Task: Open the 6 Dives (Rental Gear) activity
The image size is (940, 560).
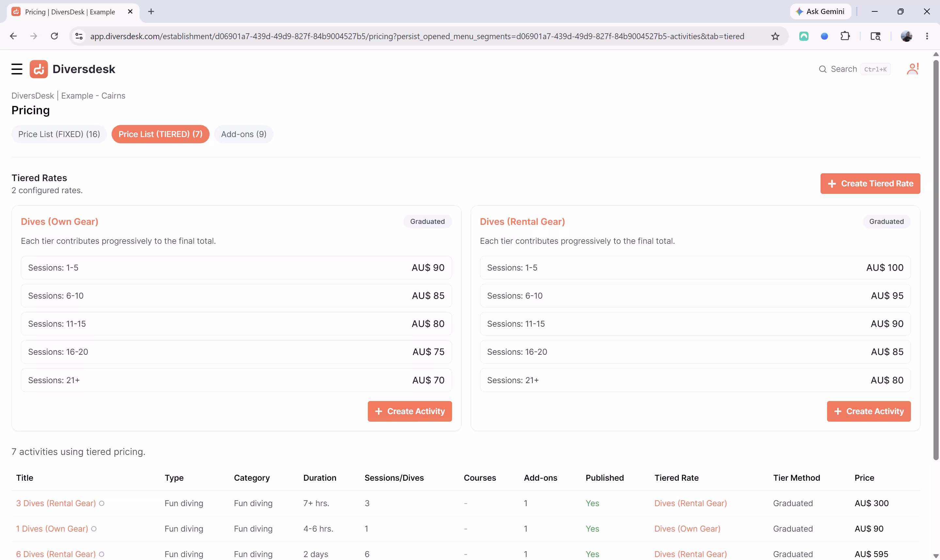Action: click(x=56, y=554)
